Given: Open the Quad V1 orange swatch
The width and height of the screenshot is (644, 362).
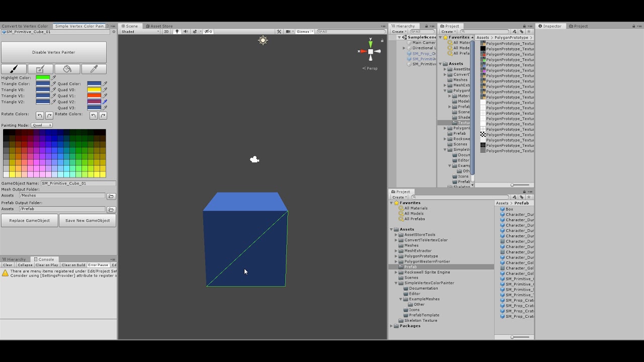Looking at the screenshot, I should coord(94,96).
